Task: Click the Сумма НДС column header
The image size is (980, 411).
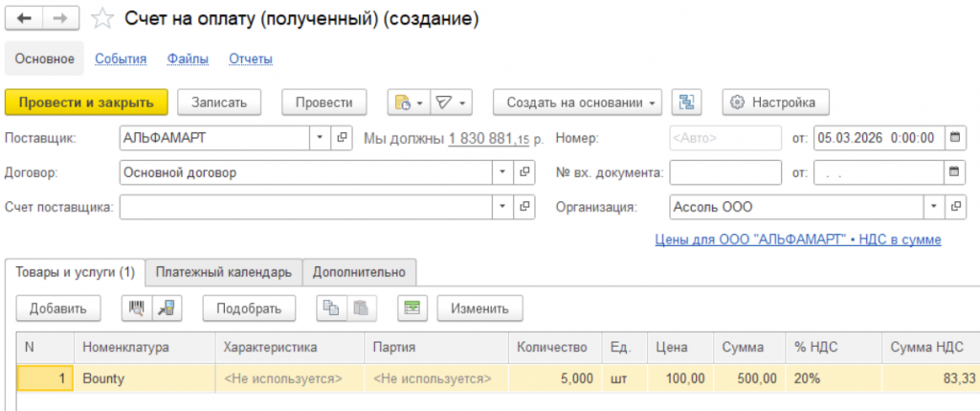Action: 930,347
